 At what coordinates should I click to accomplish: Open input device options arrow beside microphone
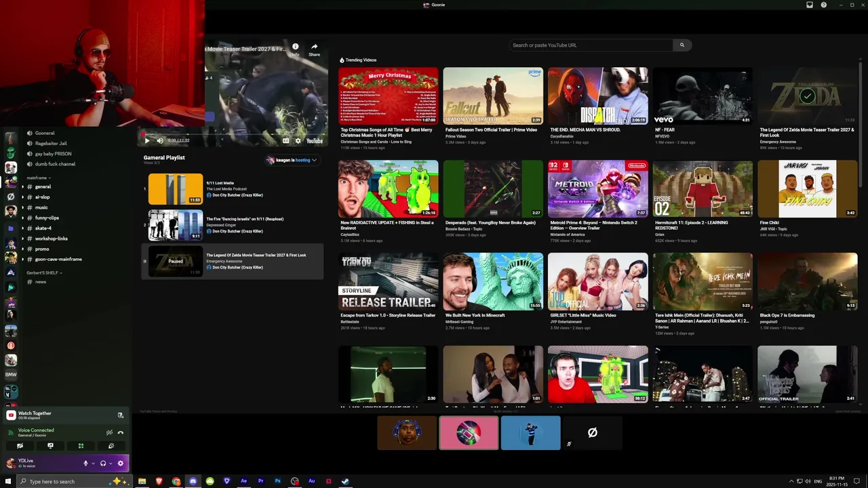pyautogui.click(x=93, y=464)
